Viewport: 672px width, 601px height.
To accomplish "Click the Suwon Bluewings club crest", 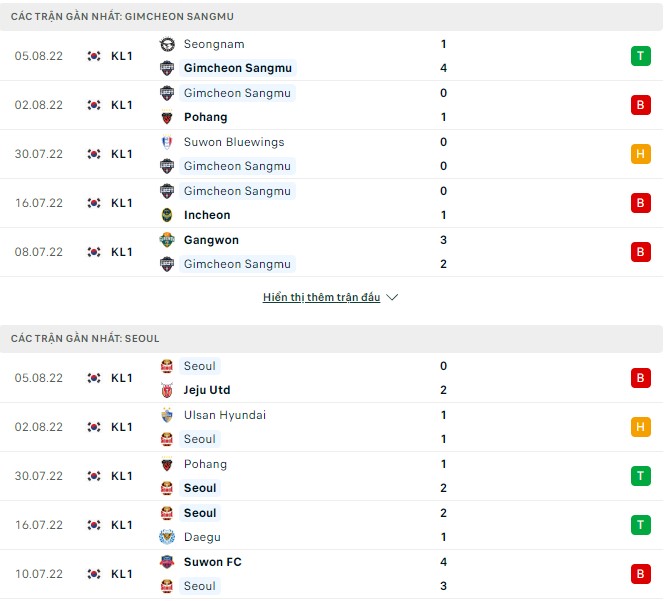I will point(167,142).
